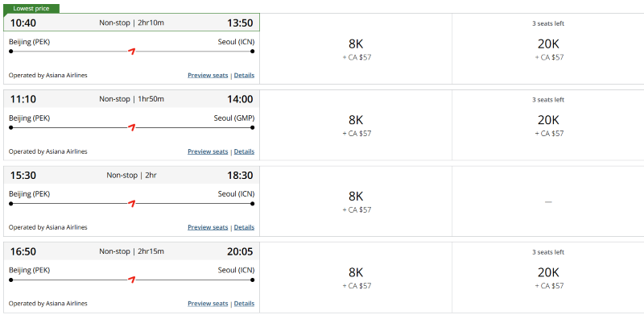Click Asiana logo on 15:30 flight route
This screenshot has height=315, width=644.
131,204
